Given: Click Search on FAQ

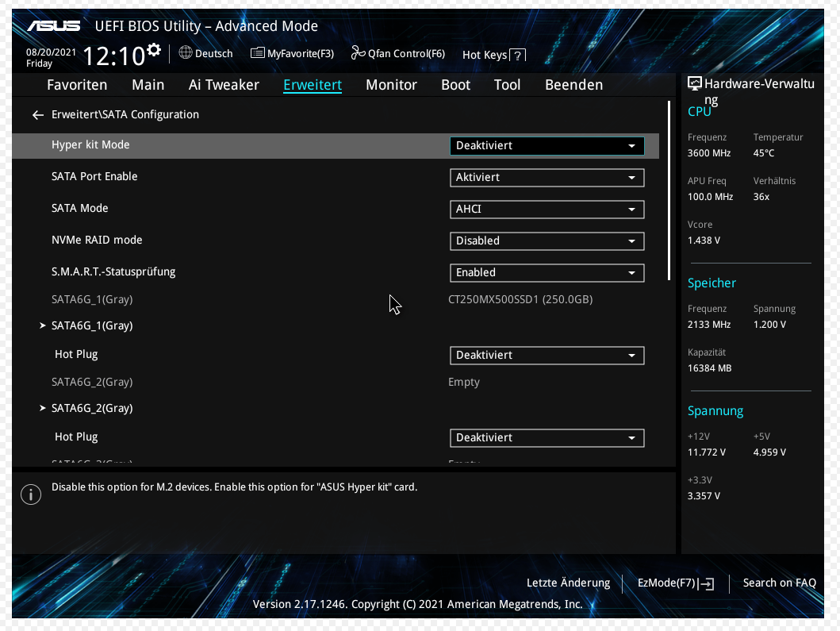Looking at the screenshot, I should [x=780, y=583].
